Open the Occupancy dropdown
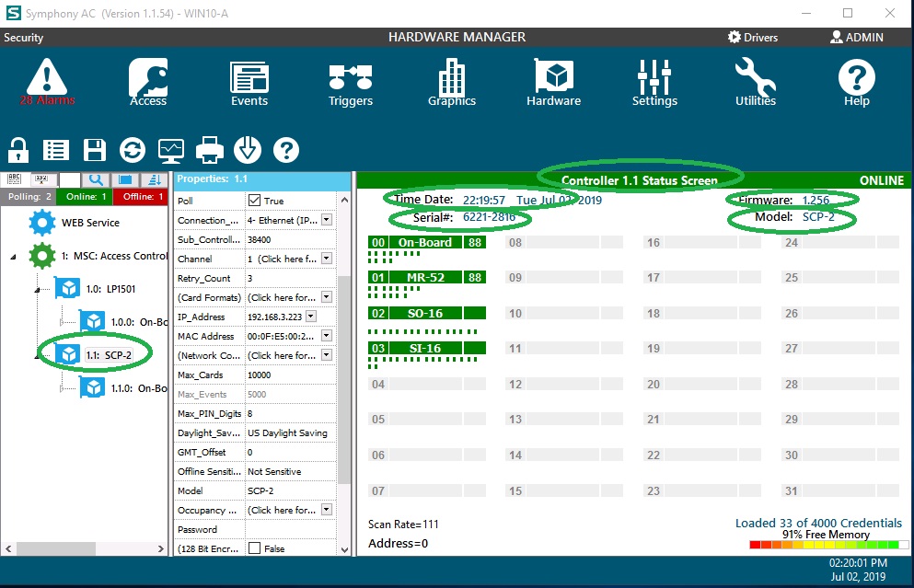Image resolution: width=914 pixels, height=588 pixels. tap(327, 510)
